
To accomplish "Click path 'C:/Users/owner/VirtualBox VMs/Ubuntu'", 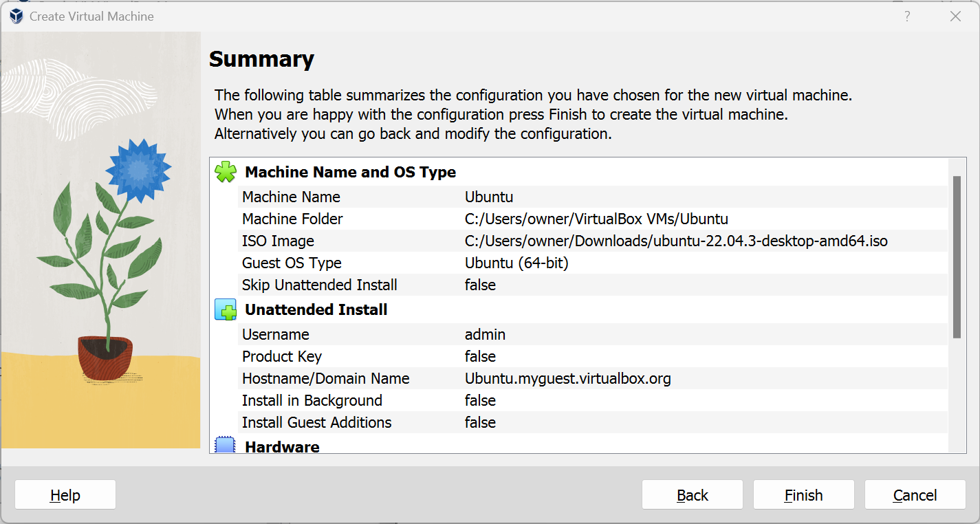I will pyautogui.click(x=596, y=219).
